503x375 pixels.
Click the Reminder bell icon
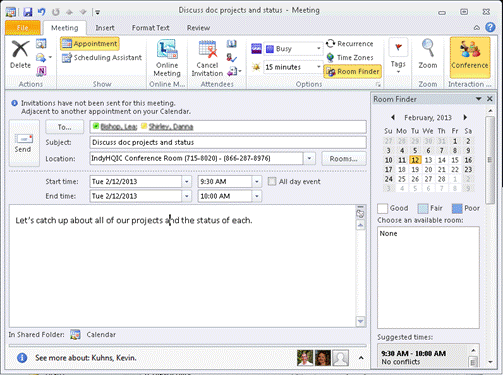click(256, 67)
